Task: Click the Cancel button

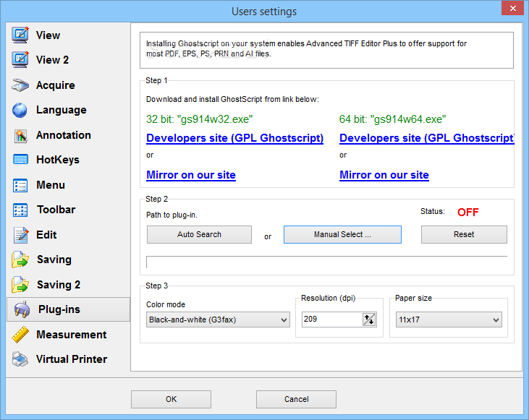Action: 296,399
